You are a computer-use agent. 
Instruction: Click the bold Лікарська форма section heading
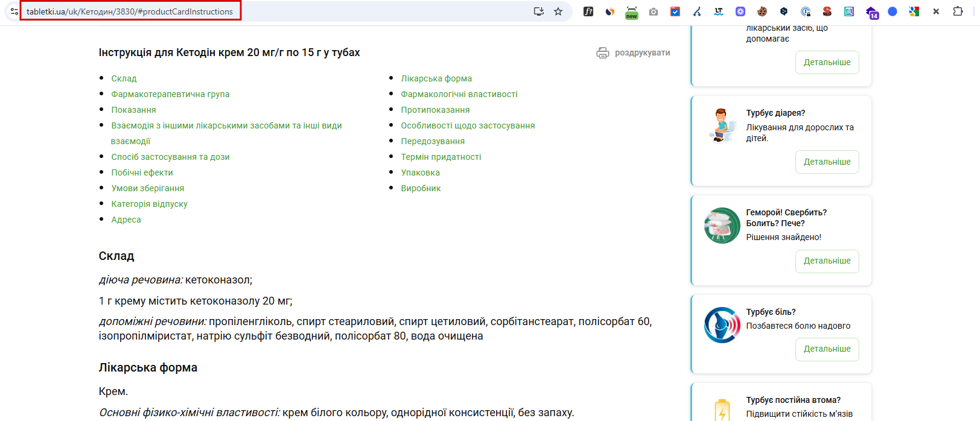[x=148, y=367]
